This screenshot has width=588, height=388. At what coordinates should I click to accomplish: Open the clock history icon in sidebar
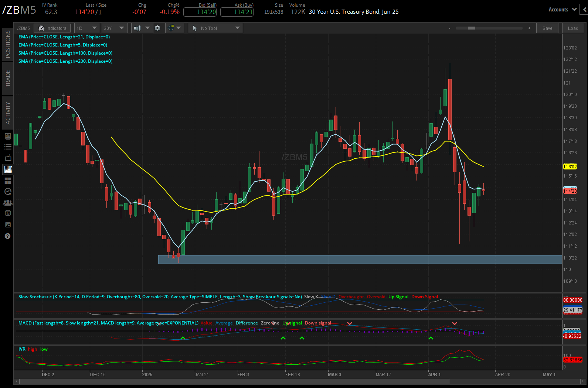click(x=8, y=192)
